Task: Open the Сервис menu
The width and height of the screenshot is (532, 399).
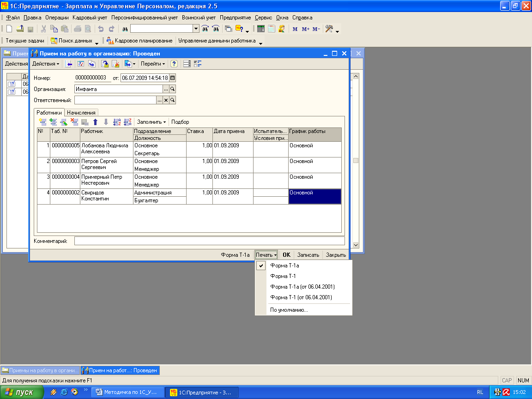Action: click(x=263, y=18)
